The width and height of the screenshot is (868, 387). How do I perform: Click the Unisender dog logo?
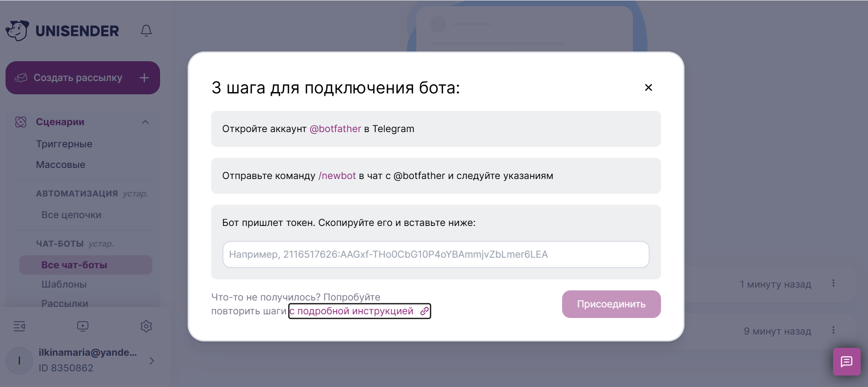pyautogui.click(x=17, y=30)
